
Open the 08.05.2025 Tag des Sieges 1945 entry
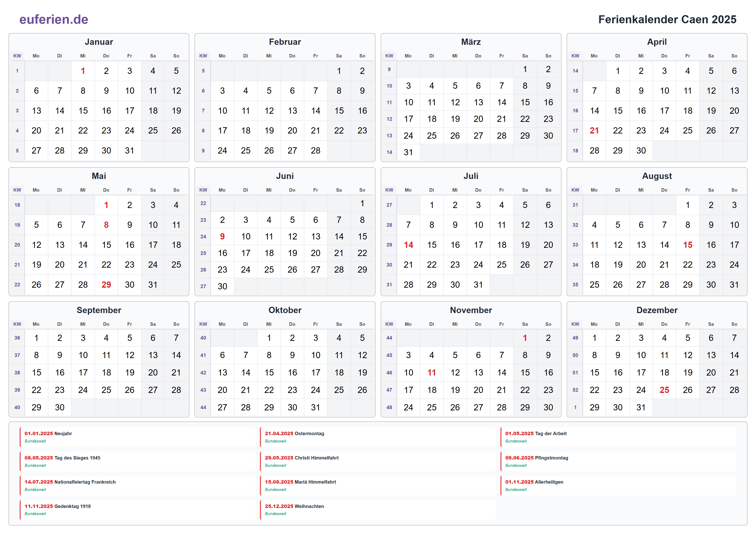[x=137, y=461]
